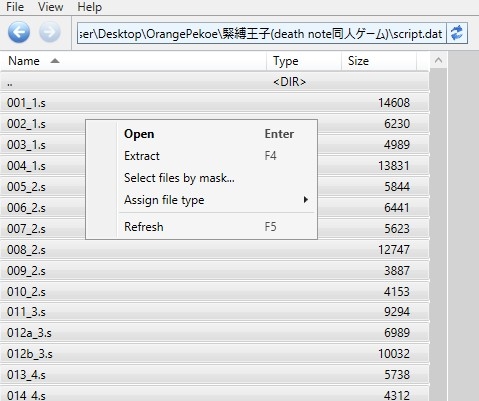Click the scrollbar up arrow
This screenshot has height=401, width=479.
point(438,61)
